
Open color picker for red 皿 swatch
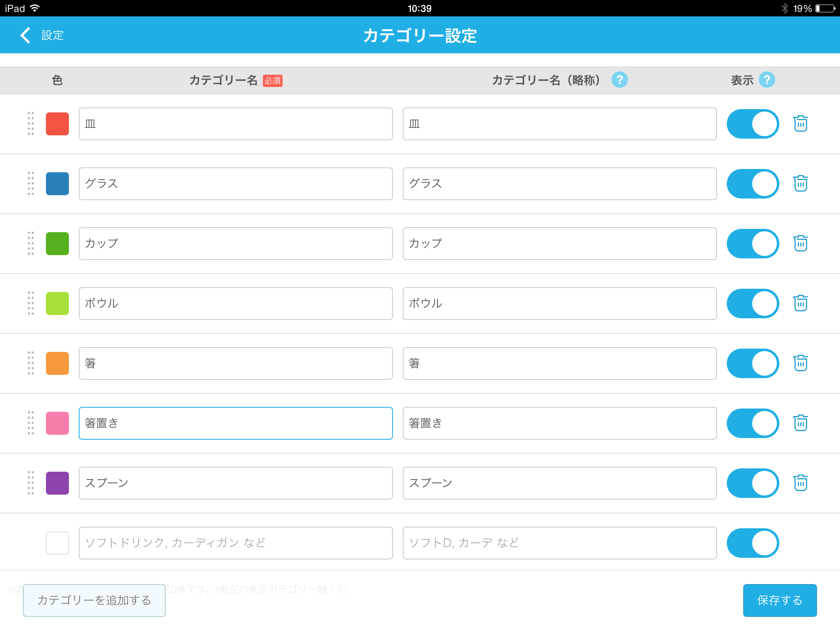click(x=57, y=123)
